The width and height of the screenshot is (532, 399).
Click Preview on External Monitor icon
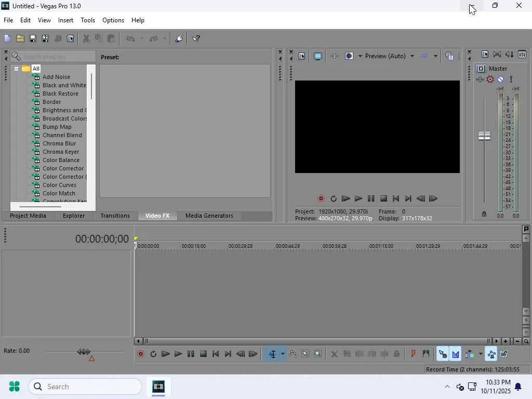point(317,56)
